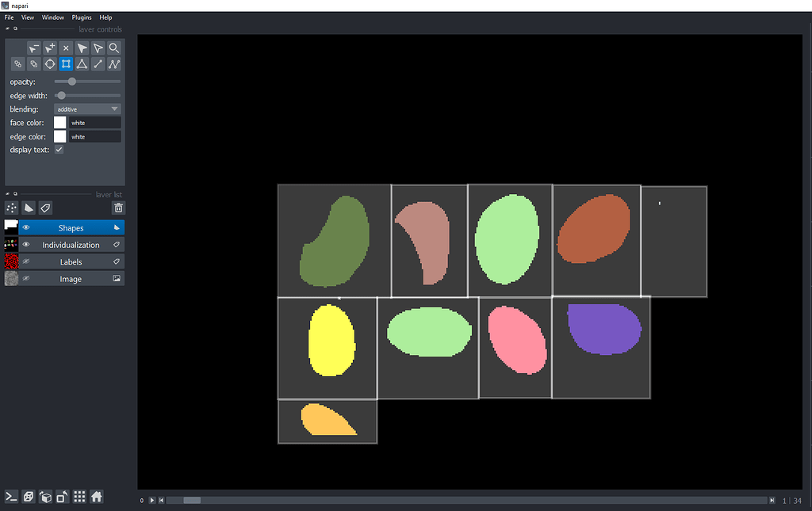Delete the selected layer

pyautogui.click(x=117, y=207)
